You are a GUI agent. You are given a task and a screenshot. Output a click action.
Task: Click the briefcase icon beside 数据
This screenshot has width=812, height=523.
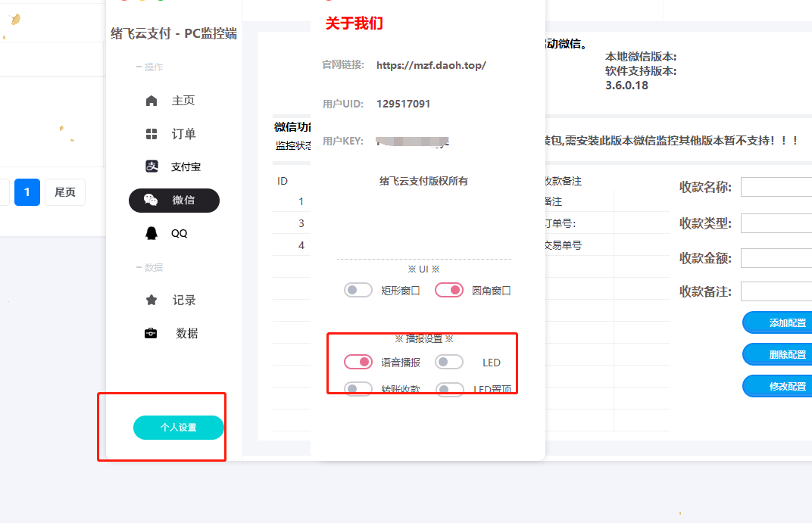(151, 333)
